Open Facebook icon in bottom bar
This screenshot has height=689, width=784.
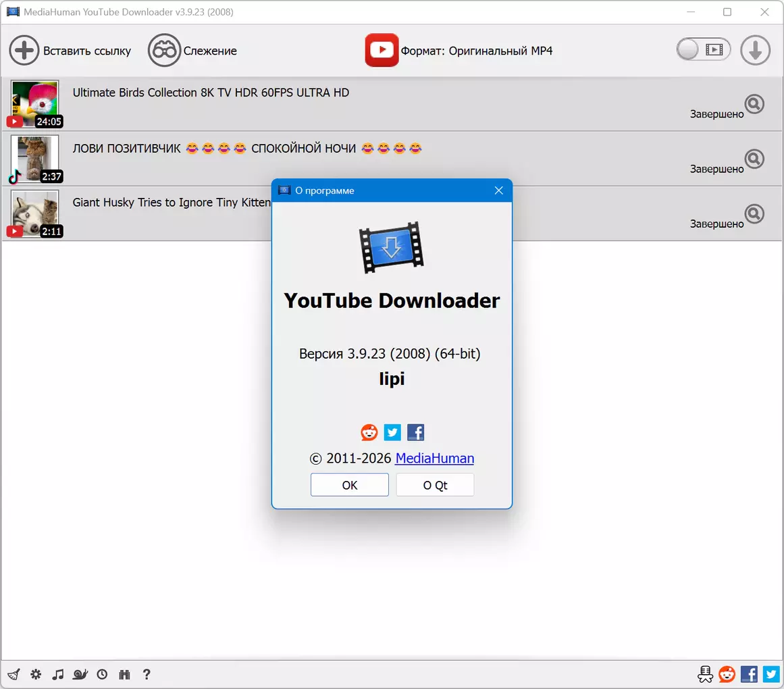pos(749,675)
